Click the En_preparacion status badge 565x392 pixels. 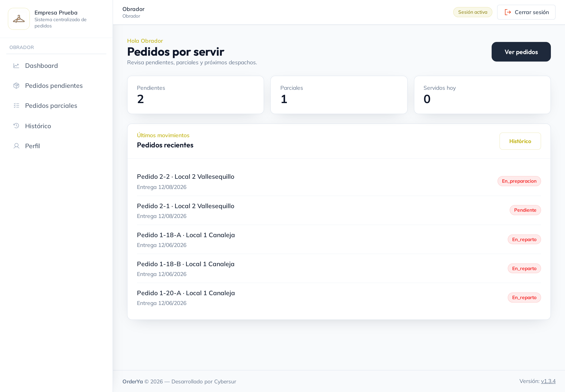519,181
